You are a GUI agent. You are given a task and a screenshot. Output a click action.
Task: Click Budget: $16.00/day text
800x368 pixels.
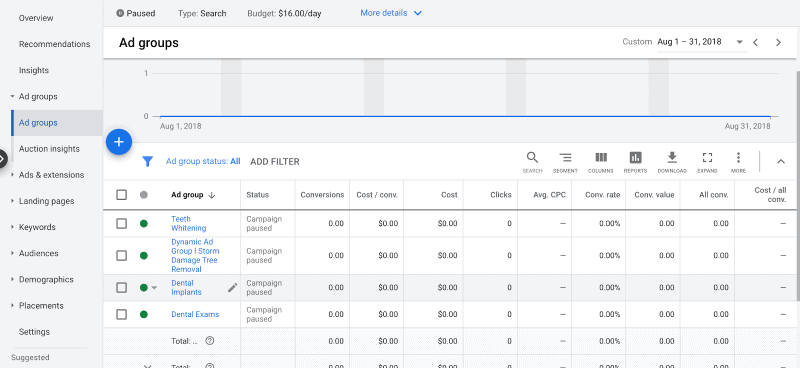click(x=284, y=13)
